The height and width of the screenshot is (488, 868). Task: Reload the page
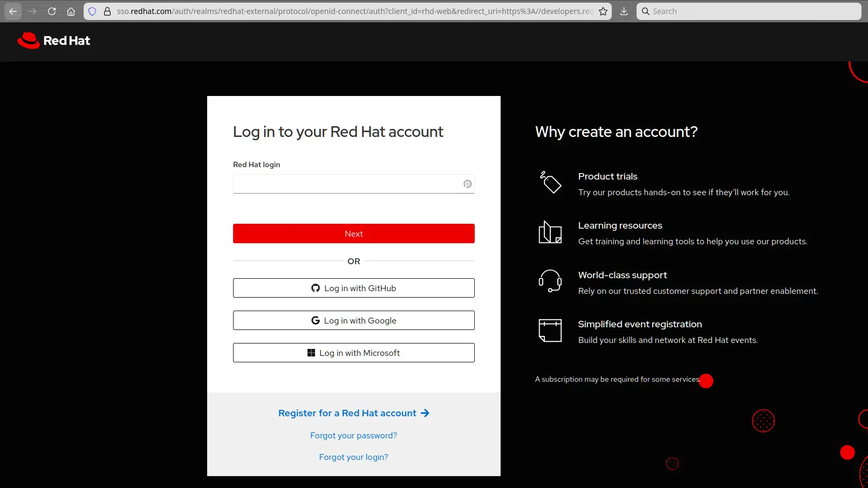(x=52, y=11)
